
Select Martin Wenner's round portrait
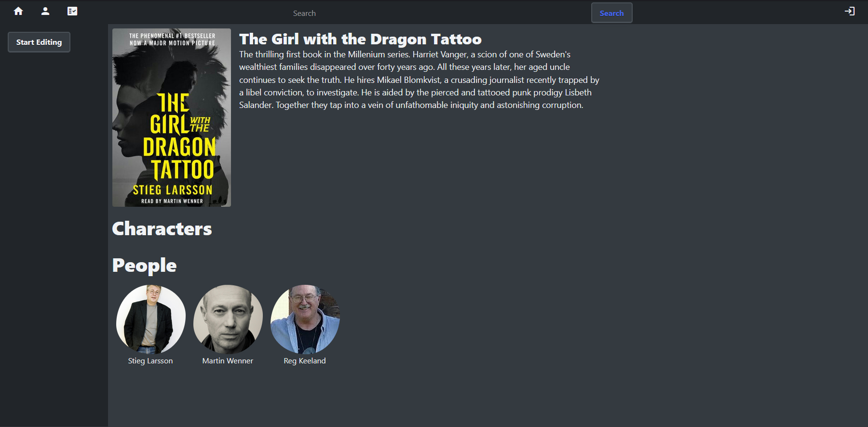(x=228, y=319)
